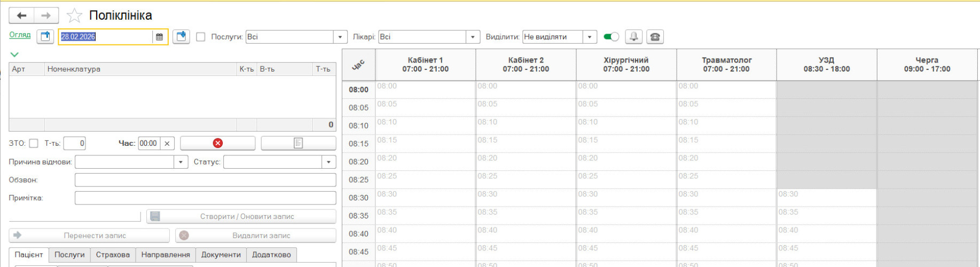This screenshot has width=980, height=267.
Task: Tick the Послуги checkbox
Action: click(201, 37)
